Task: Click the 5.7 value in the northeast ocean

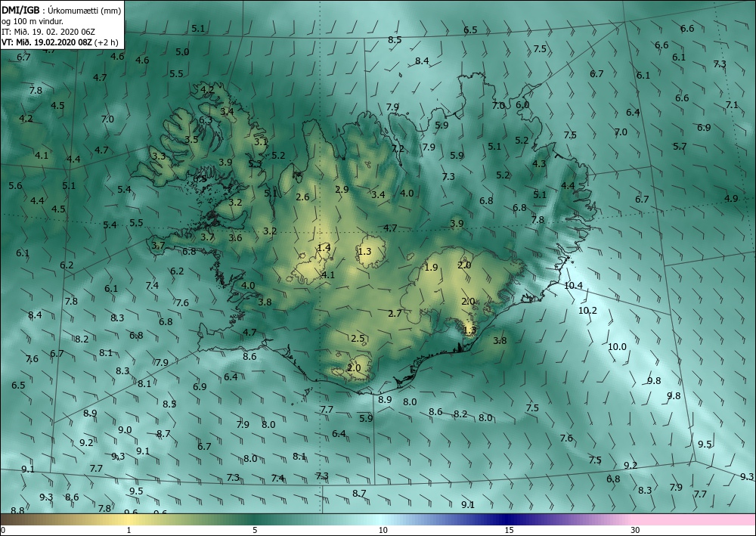Action: [x=680, y=147]
